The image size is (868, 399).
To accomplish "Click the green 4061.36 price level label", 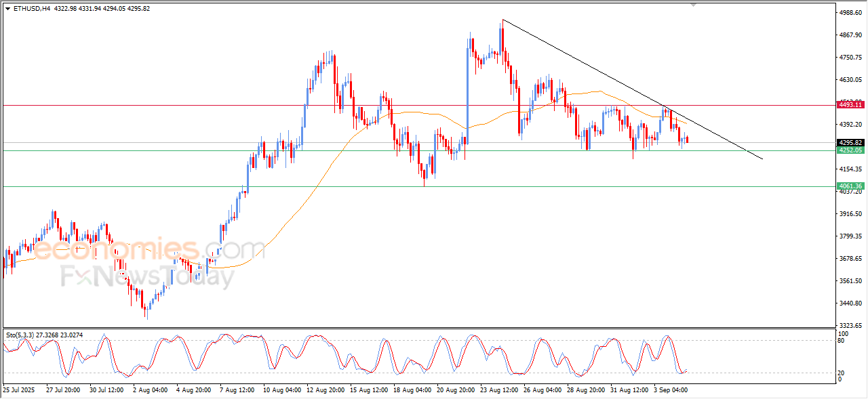I will [x=850, y=186].
